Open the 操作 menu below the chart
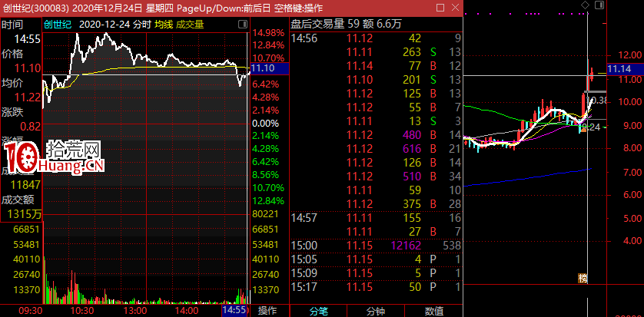The height and width of the screenshot is (317, 644). 267,311
